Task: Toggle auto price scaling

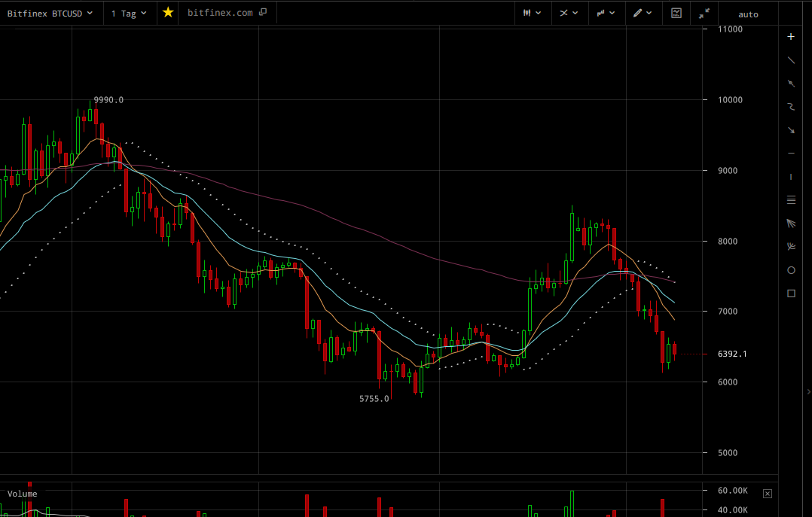Action: coord(747,14)
